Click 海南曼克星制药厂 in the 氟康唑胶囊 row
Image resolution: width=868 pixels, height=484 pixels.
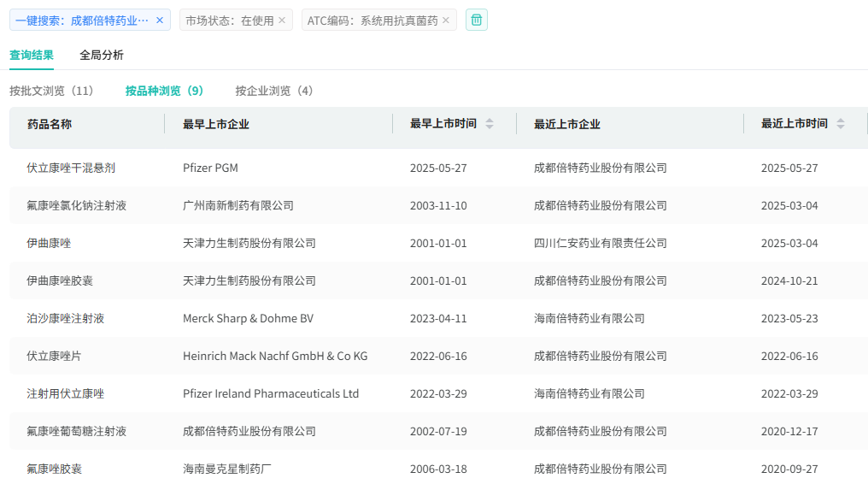[226, 469]
